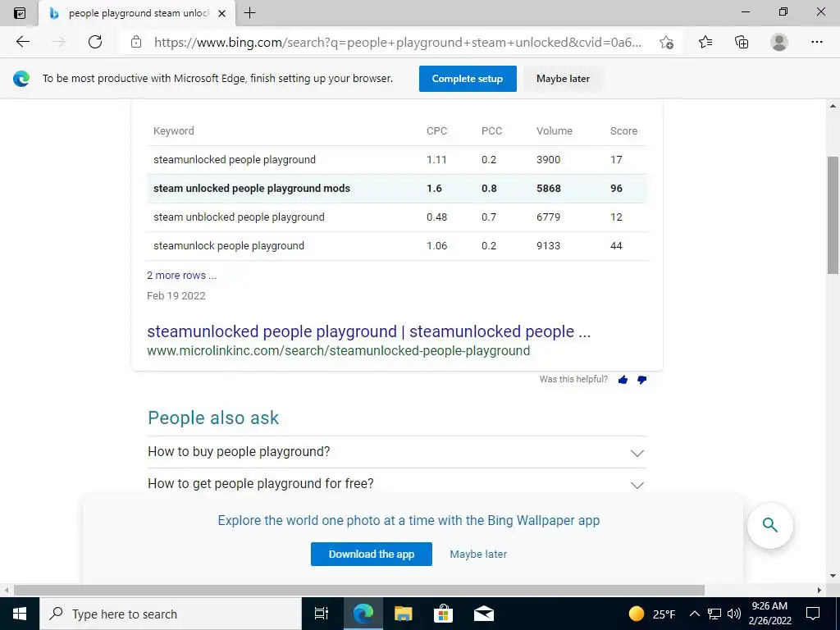The width and height of the screenshot is (840, 630).
Task: Open a new tab with plus icon
Action: pyautogui.click(x=249, y=13)
